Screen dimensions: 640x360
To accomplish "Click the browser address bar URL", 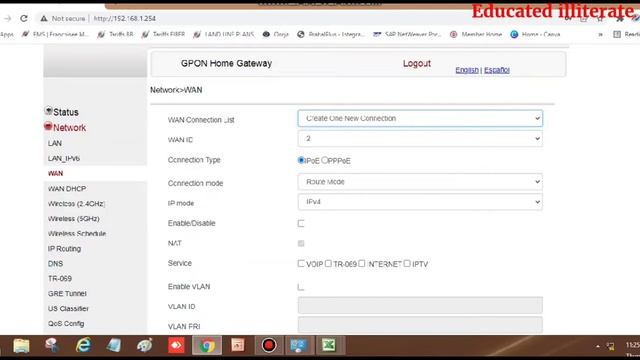I will tap(124, 18).
